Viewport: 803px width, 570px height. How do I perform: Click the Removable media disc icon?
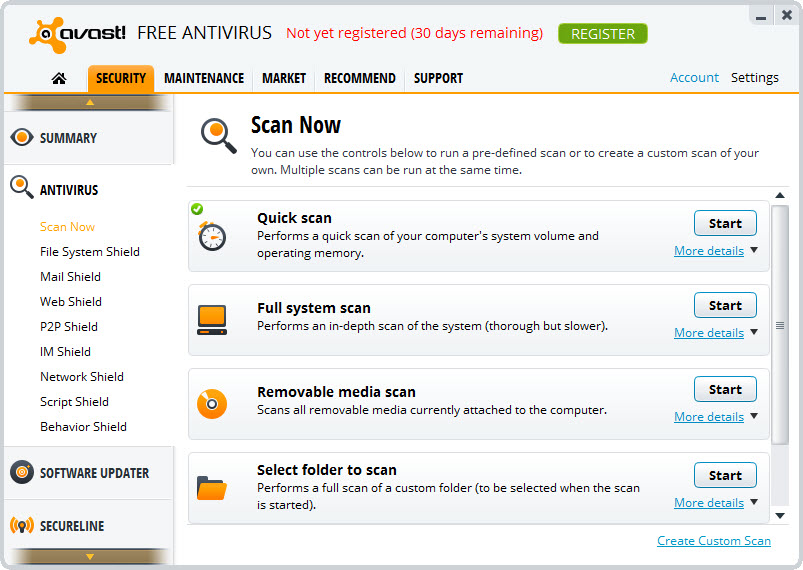tap(212, 404)
